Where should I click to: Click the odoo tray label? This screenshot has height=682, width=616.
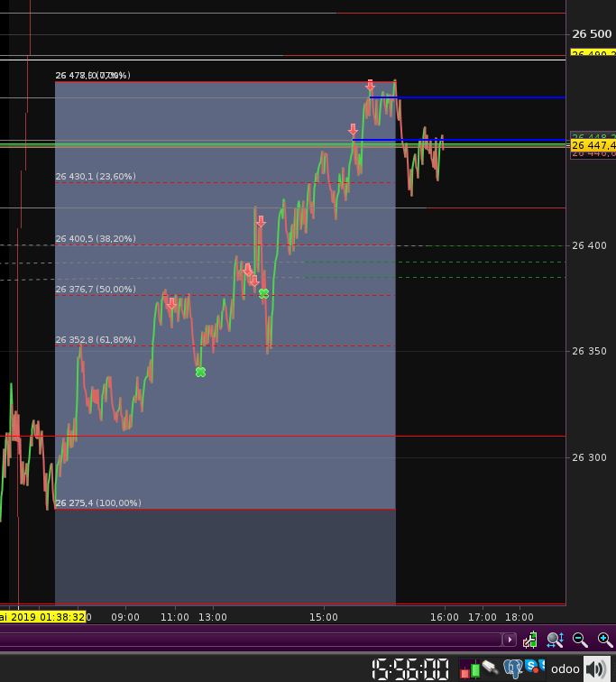click(565, 669)
